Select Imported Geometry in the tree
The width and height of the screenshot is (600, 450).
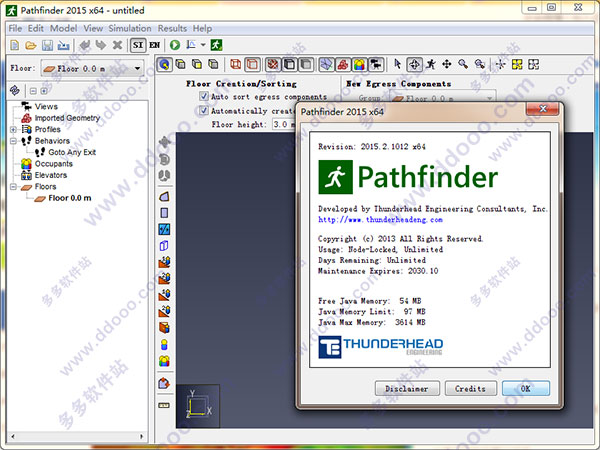(x=67, y=118)
